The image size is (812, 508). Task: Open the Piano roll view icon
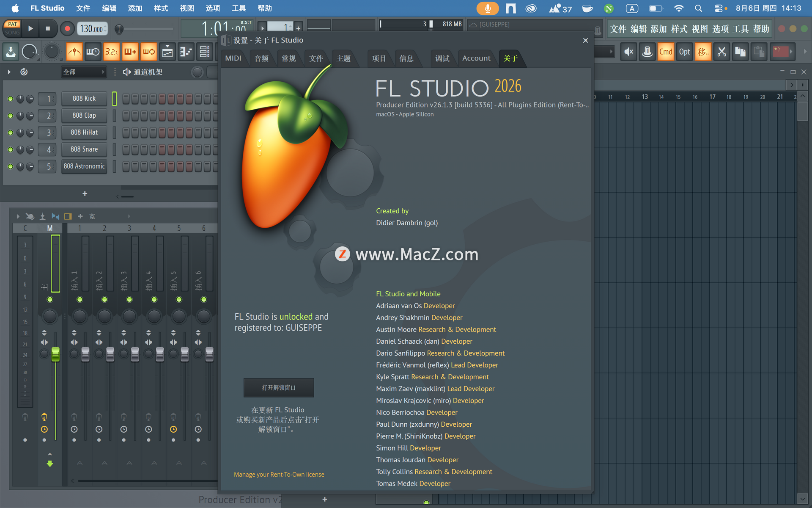pos(186,52)
